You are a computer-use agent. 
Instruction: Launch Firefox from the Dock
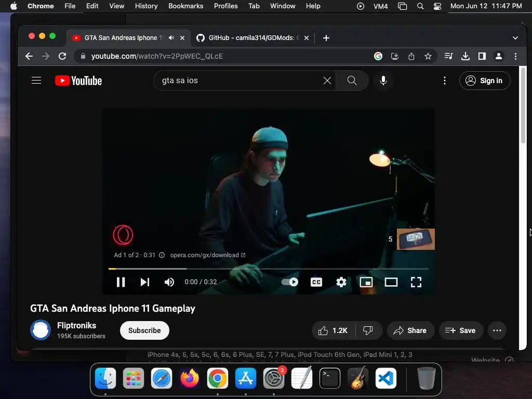point(189,378)
